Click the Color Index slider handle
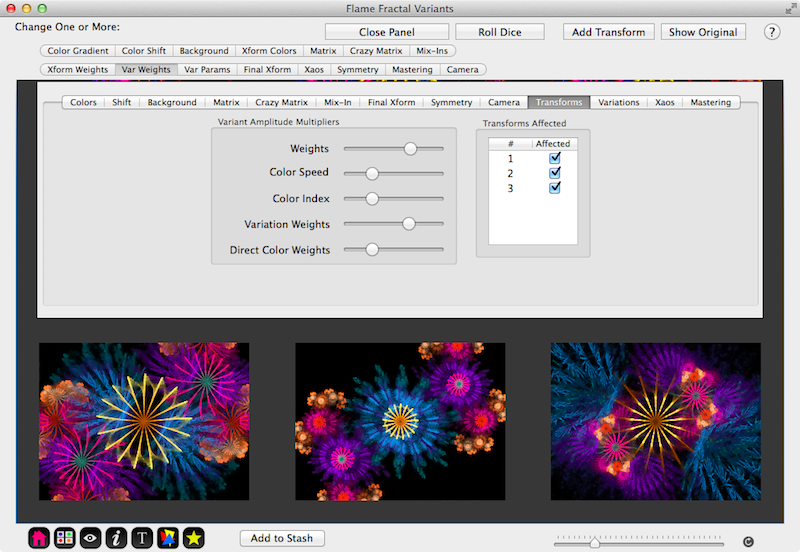 point(372,198)
